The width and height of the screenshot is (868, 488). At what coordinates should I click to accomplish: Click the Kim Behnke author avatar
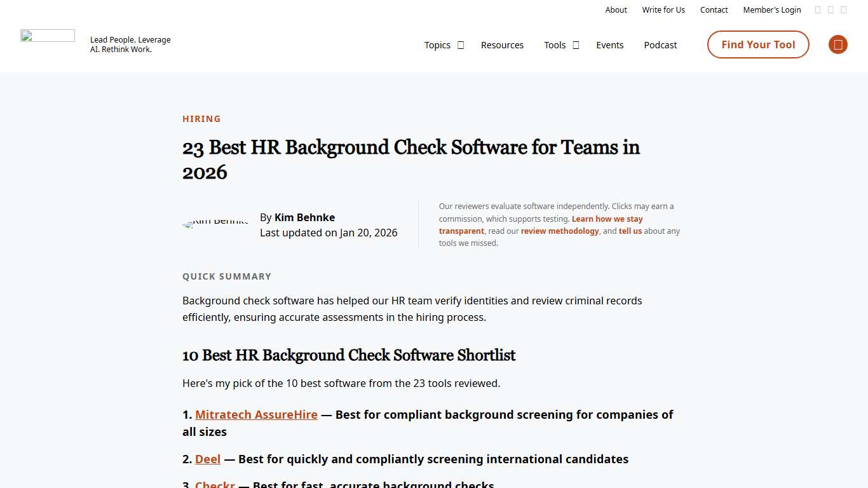coord(215,224)
